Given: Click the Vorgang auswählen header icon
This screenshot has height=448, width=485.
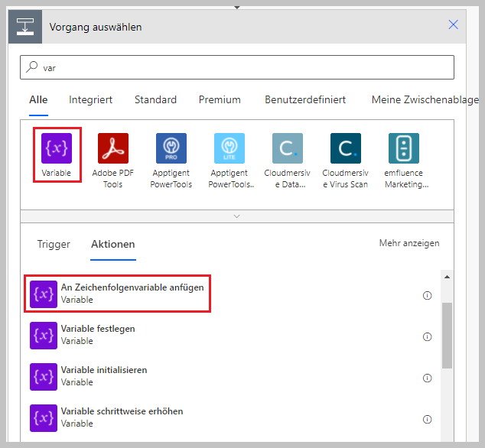Looking at the screenshot, I should click(25, 27).
